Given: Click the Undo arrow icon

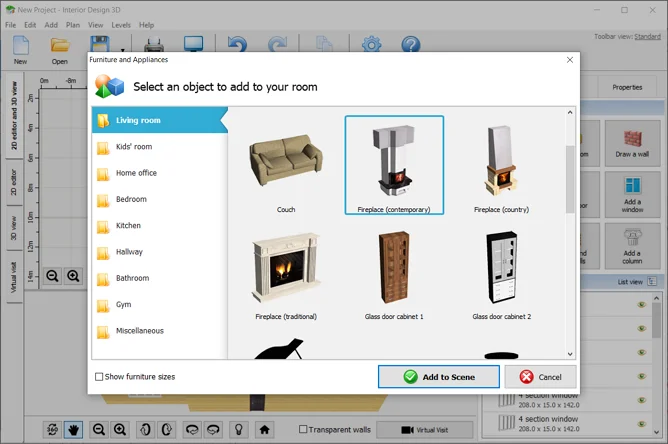Looking at the screenshot, I should tap(237, 44).
